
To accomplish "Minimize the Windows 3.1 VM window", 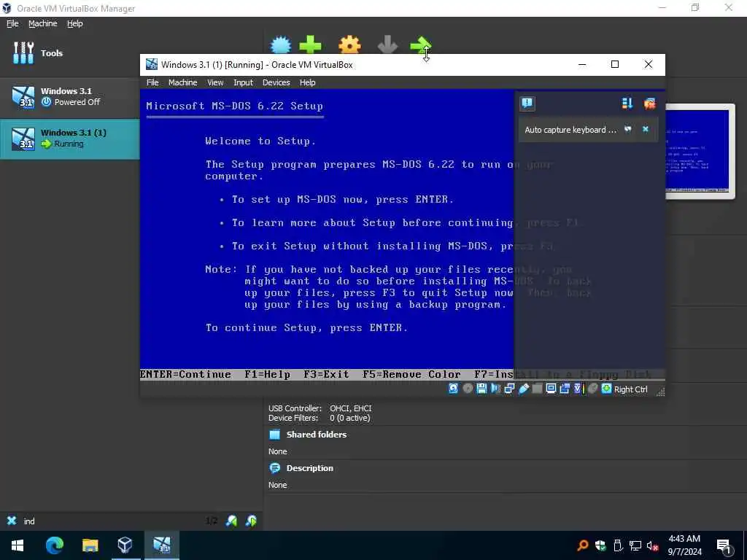I will click(x=582, y=64).
